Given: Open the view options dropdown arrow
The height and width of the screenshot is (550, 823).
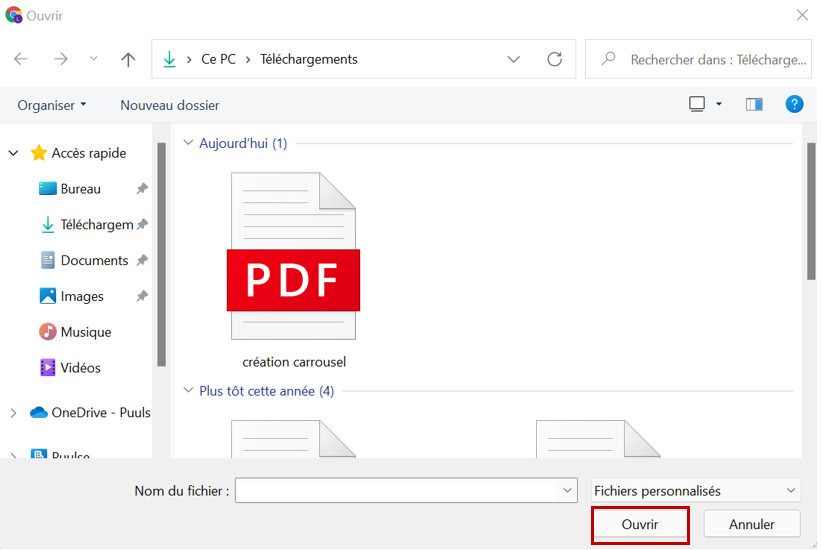Looking at the screenshot, I should (x=719, y=104).
